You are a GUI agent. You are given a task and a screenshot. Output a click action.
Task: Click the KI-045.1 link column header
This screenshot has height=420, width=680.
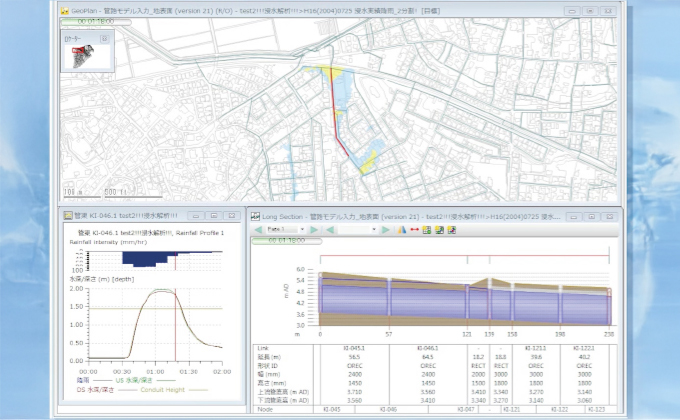coord(352,348)
